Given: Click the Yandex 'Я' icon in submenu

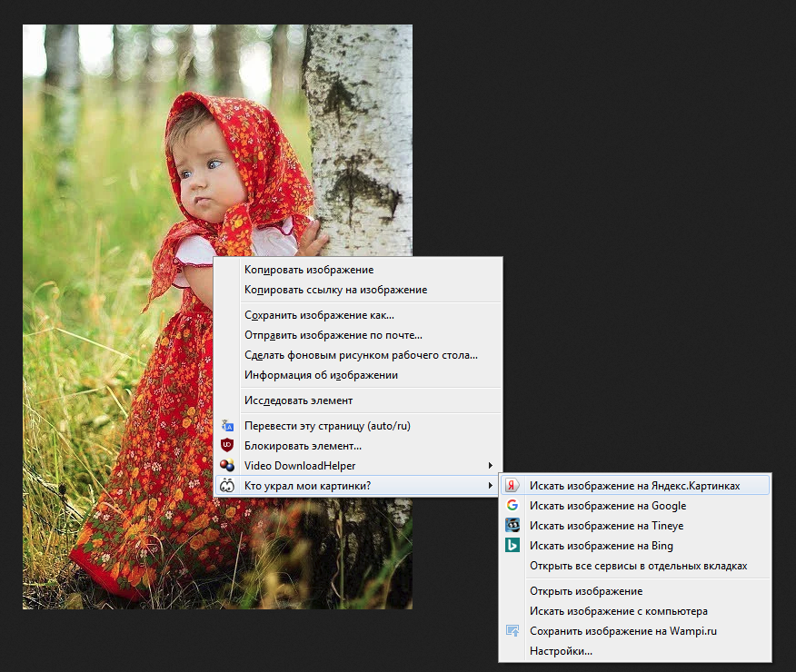Looking at the screenshot, I should tap(512, 485).
